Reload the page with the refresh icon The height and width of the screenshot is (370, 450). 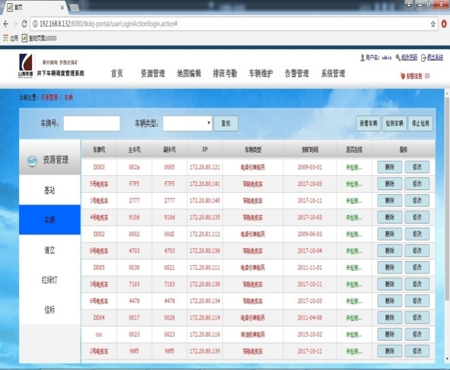pos(24,24)
